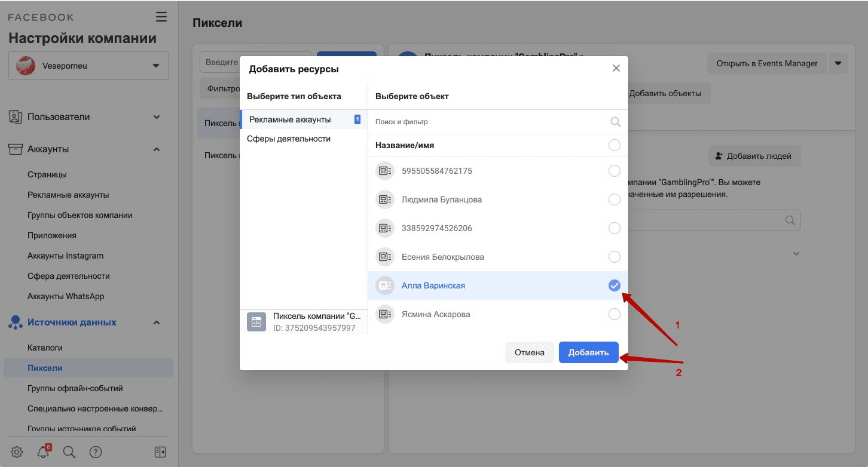Viewport: 868px width, 467px height.
Task: Open dropdown arrow beside Events Manager button
Action: point(838,63)
